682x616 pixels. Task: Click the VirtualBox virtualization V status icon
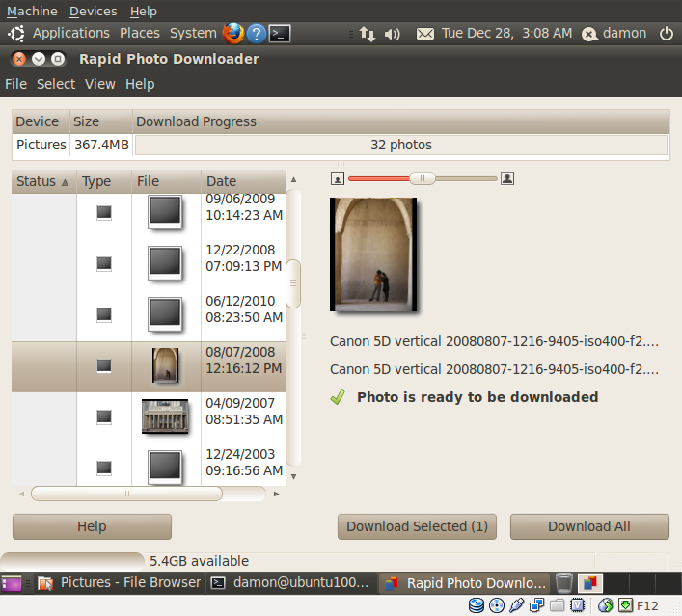coord(577,605)
